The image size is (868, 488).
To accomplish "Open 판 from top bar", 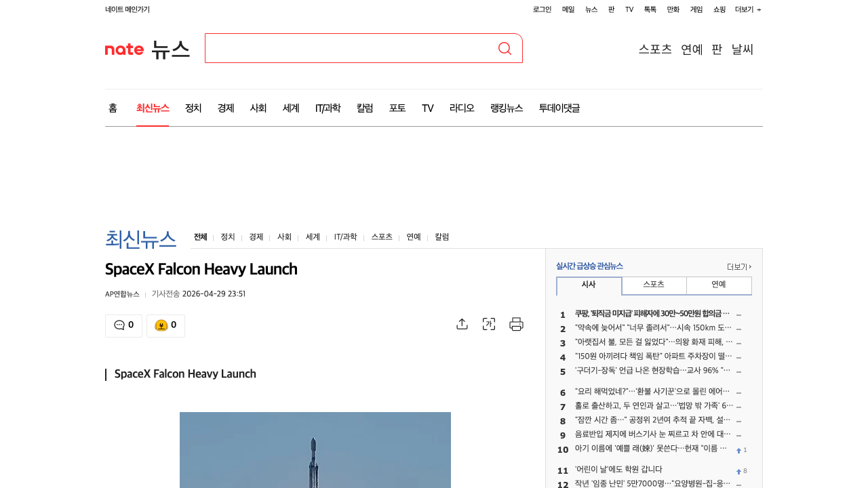I will pos(611,9).
